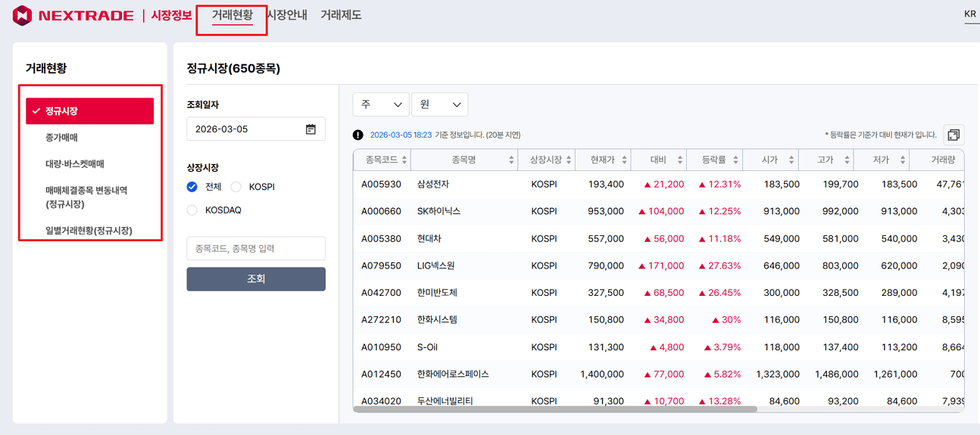Screen dimensions: 980x435
Task: Click stock code A012450
Action: 381,374
